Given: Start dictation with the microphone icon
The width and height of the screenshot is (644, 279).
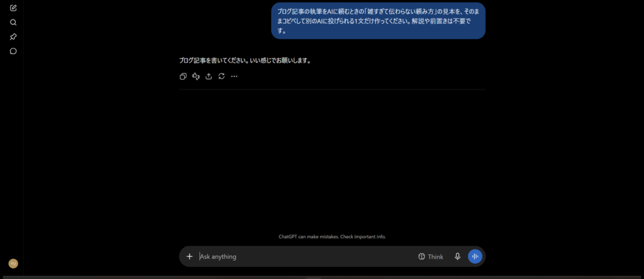Looking at the screenshot, I should tap(458, 256).
